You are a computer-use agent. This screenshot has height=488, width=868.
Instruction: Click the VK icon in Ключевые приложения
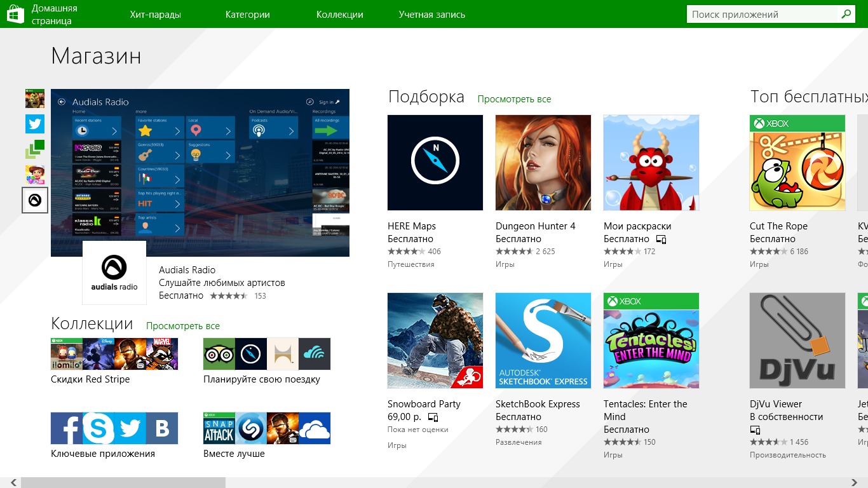tap(162, 428)
